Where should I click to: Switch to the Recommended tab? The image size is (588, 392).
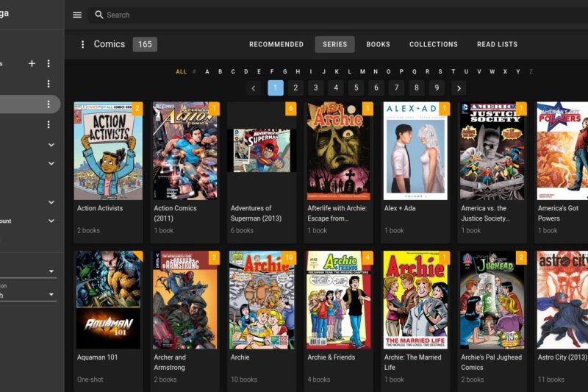tap(276, 44)
